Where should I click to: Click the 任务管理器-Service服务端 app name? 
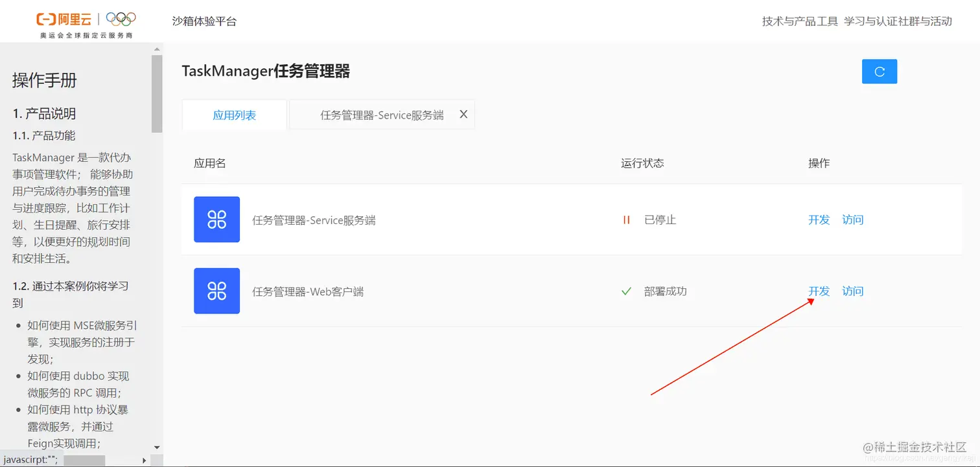pos(314,220)
